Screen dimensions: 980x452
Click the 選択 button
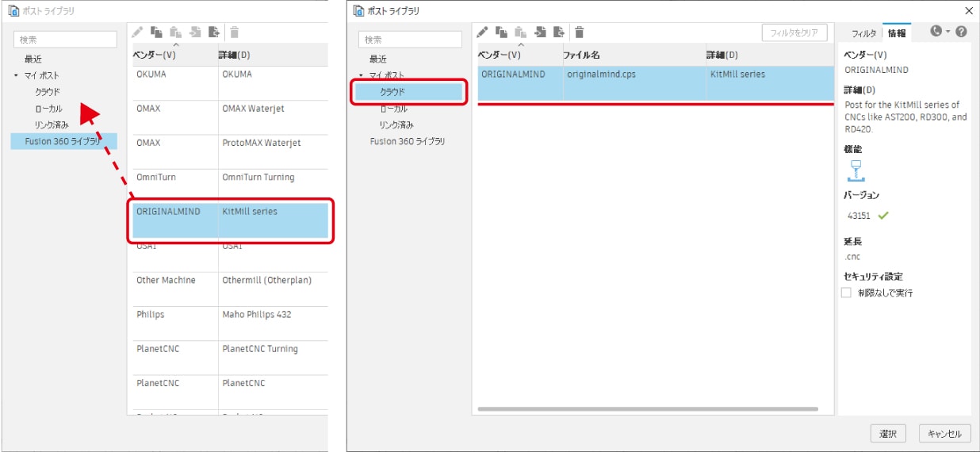pos(888,434)
